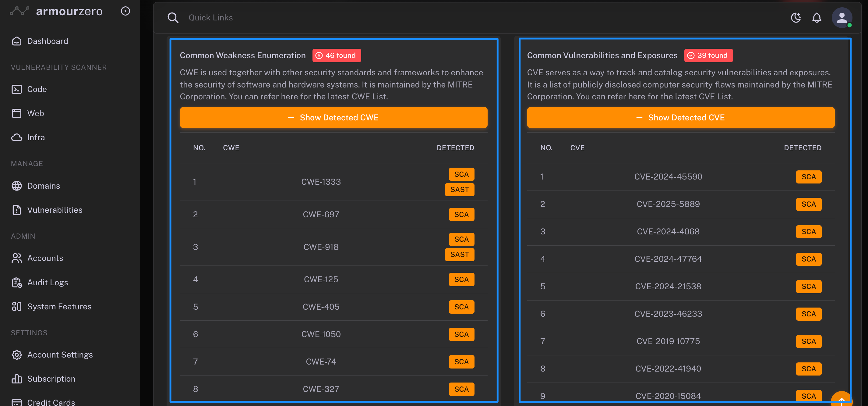Viewport: 868px width, 406px height.
Task: Open the notifications bell
Action: tap(817, 18)
